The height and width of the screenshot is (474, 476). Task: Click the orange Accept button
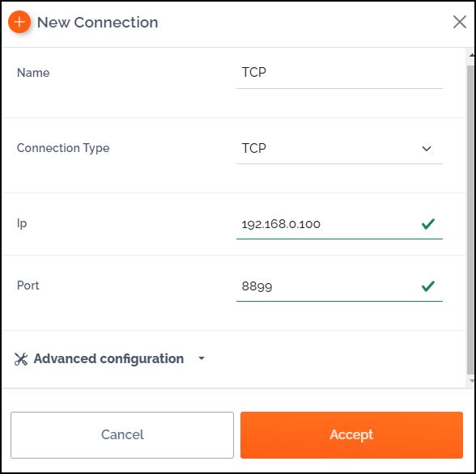point(351,435)
